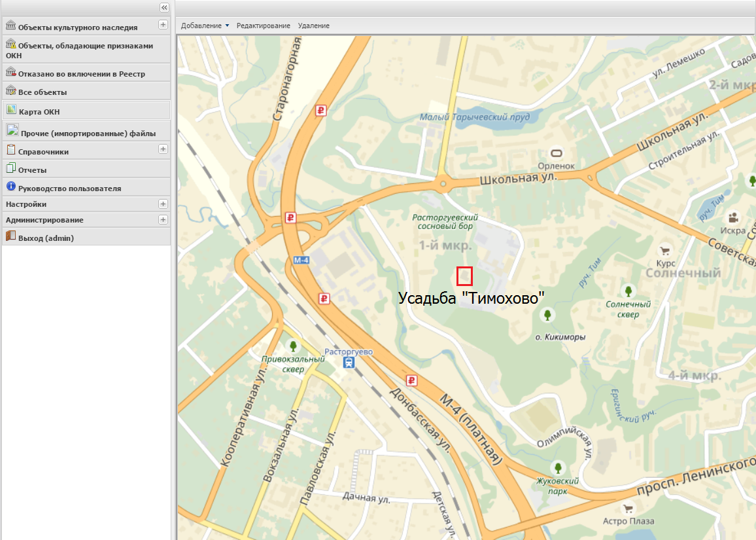Screen dimensions: 756x540
Task: Click the Все объекты icon
Action: [10, 91]
